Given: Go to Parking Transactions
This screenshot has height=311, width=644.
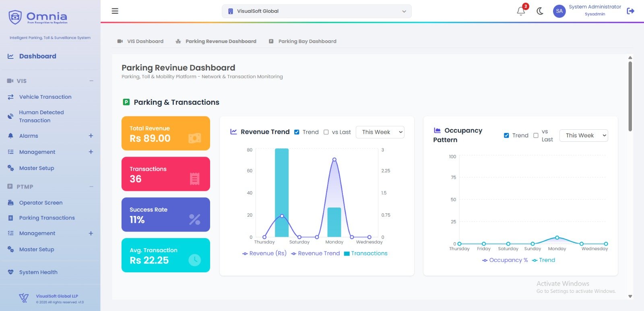Looking at the screenshot, I should (47, 218).
